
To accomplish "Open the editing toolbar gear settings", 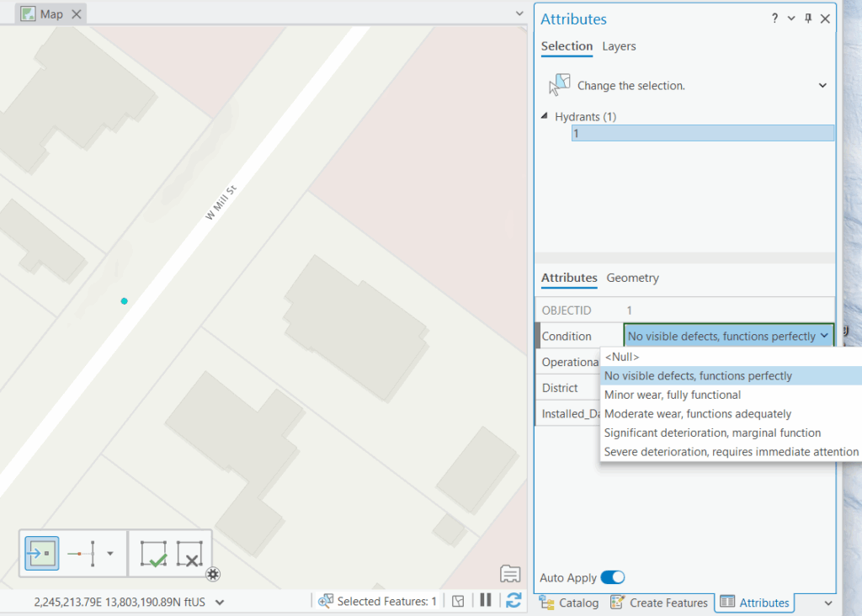I will [x=213, y=574].
